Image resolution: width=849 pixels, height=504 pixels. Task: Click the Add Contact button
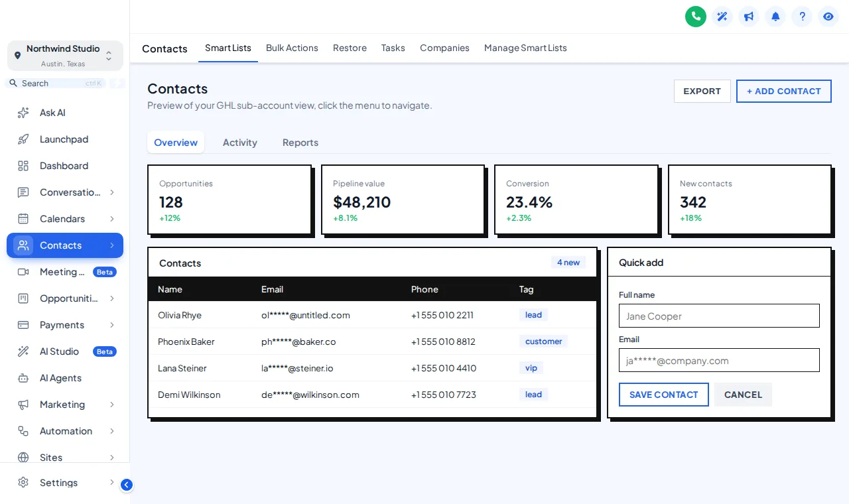click(x=784, y=92)
